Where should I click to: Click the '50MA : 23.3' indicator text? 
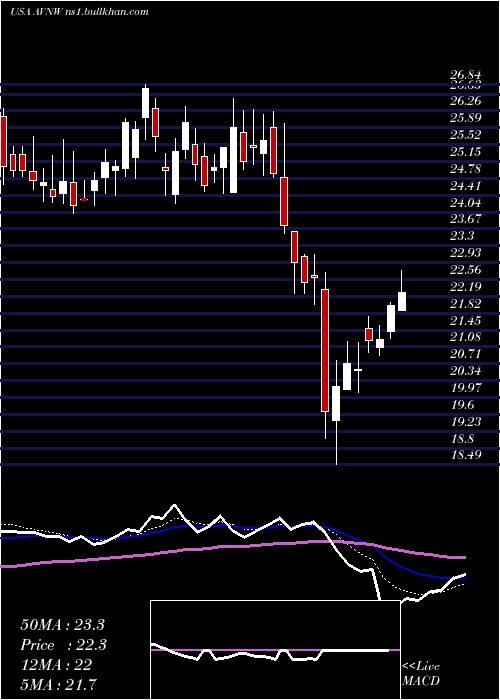(62, 625)
